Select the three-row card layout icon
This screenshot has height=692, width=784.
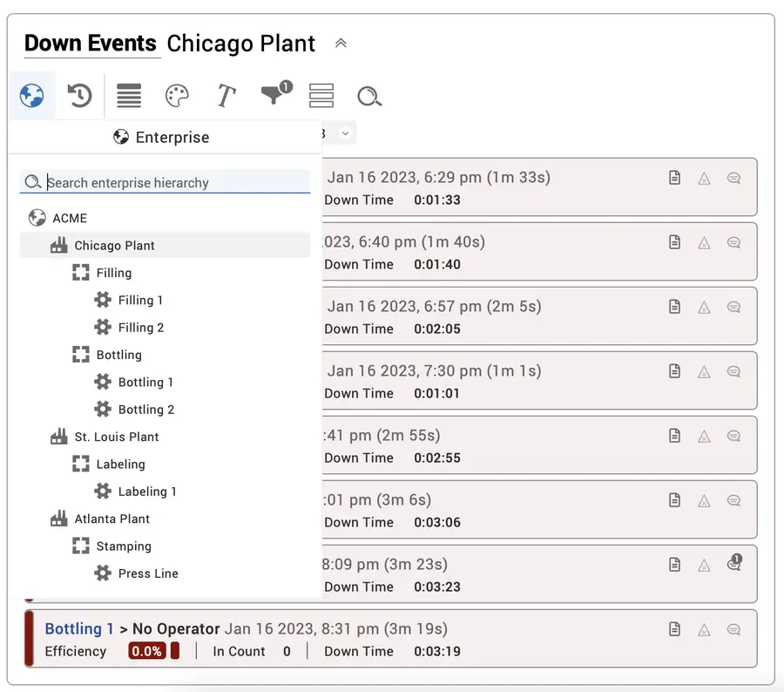321,95
